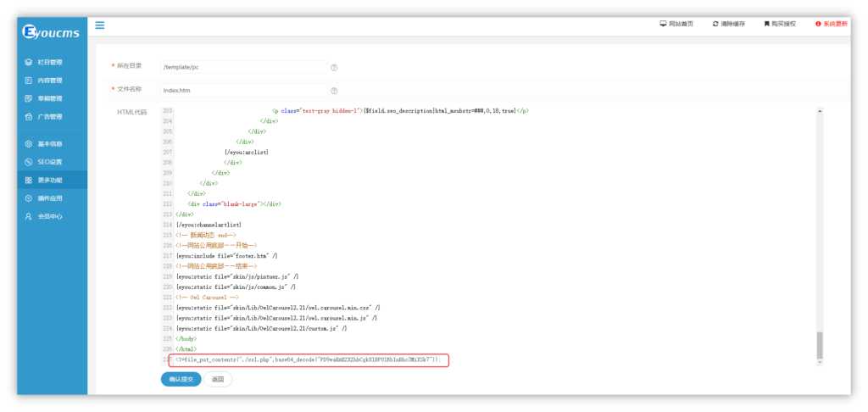Click line 207 arclist closing tag
The width and height of the screenshot is (868, 412).
[x=247, y=152]
